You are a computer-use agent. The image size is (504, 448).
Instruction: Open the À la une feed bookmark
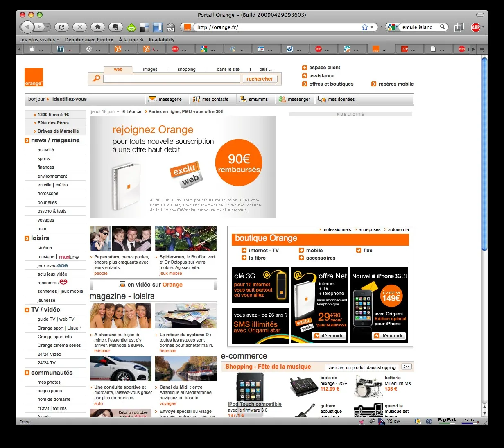click(x=131, y=40)
